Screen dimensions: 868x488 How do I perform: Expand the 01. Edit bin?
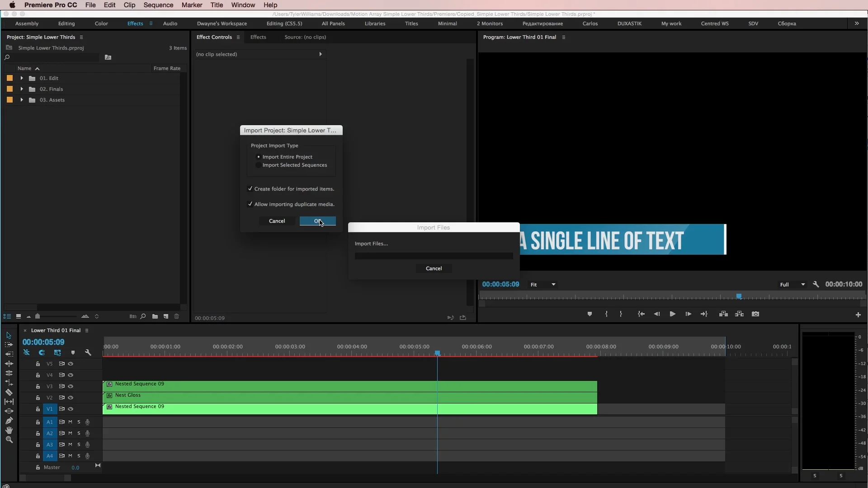pos(22,78)
